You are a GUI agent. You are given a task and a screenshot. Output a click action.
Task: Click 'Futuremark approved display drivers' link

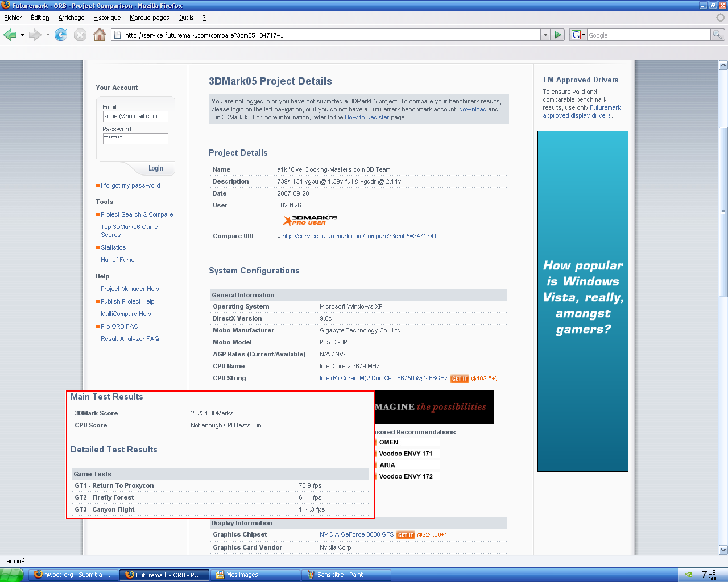[582, 111]
